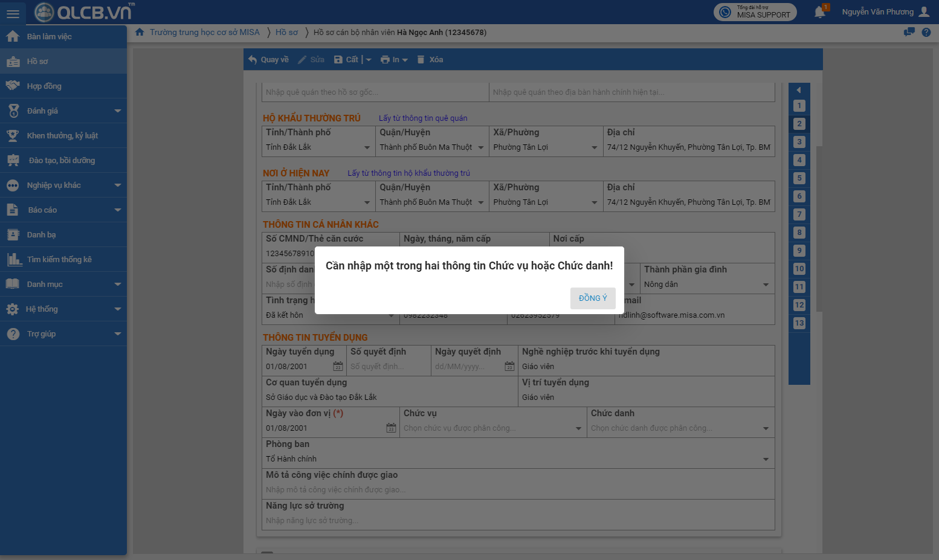Click the MISA SUPPORT phone icon
The height and width of the screenshot is (560, 939).
pyautogui.click(x=725, y=12)
